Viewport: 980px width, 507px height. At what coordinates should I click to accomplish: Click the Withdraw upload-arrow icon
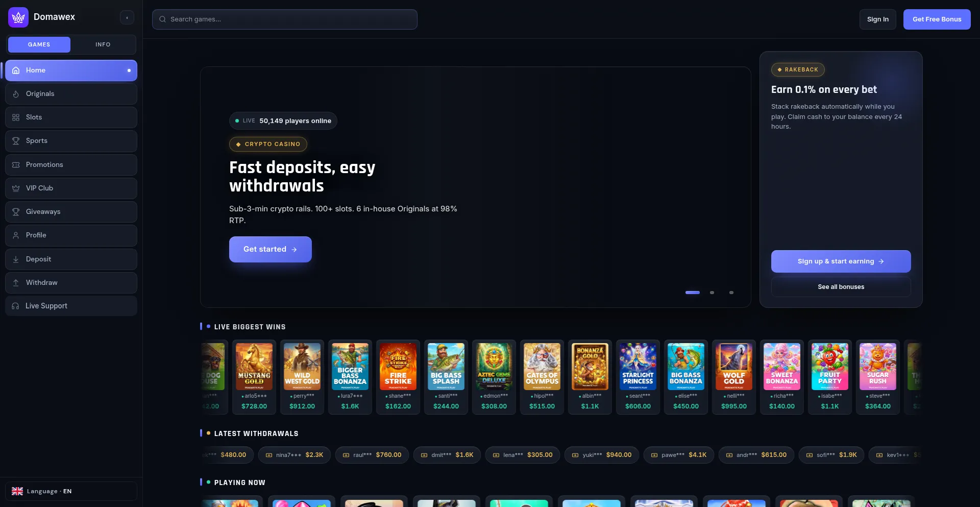(x=16, y=283)
